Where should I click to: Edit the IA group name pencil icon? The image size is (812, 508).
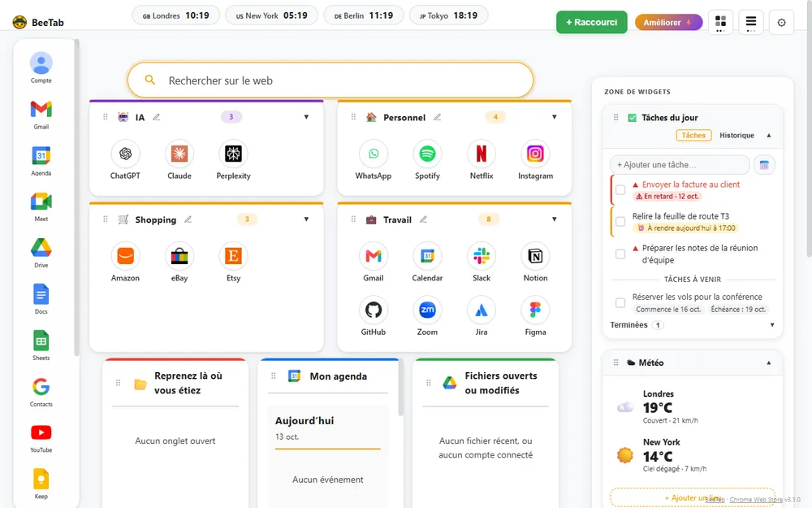[x=157, y=118]
